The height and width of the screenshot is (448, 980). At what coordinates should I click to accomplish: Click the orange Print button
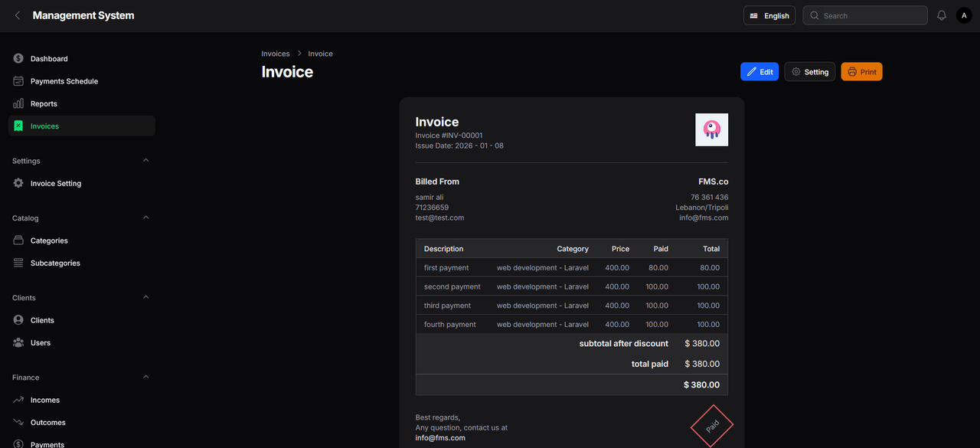coord(861,71)
